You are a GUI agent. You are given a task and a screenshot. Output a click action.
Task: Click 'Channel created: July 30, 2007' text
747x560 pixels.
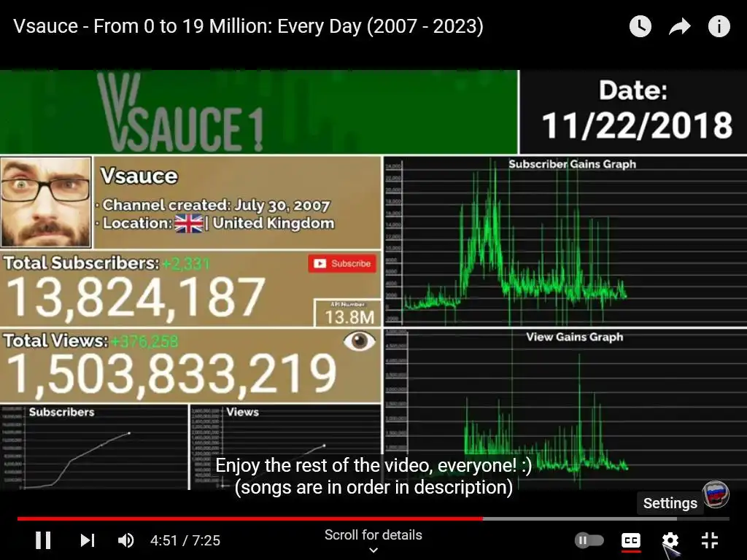(x=216, y=205)
